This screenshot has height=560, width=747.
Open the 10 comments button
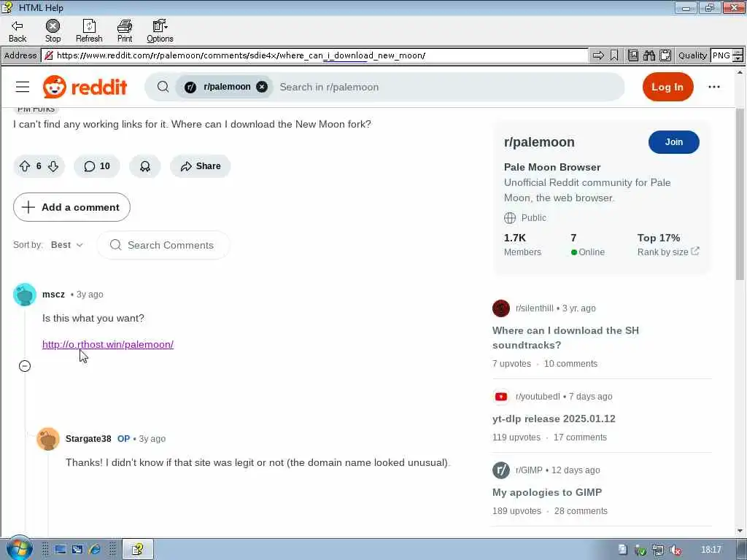(x=97, y=166)
